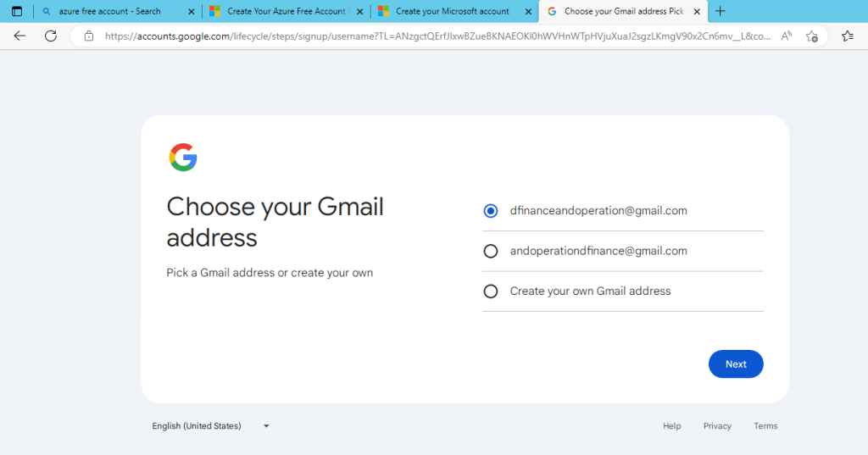Open the Help link
This screenshot has height=455, width=868.
tap(671, 426)
